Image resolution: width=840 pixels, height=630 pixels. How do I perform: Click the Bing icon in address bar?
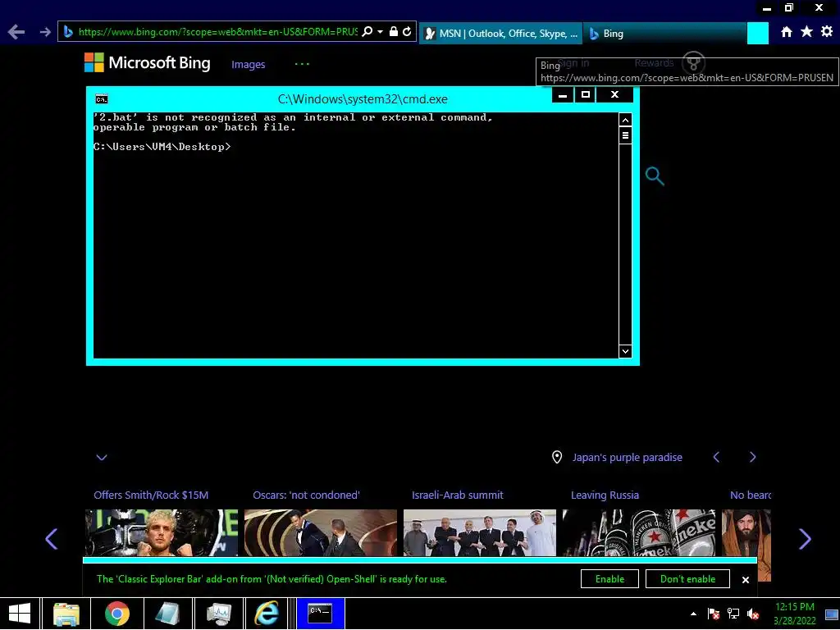click(x=68, y=32)
